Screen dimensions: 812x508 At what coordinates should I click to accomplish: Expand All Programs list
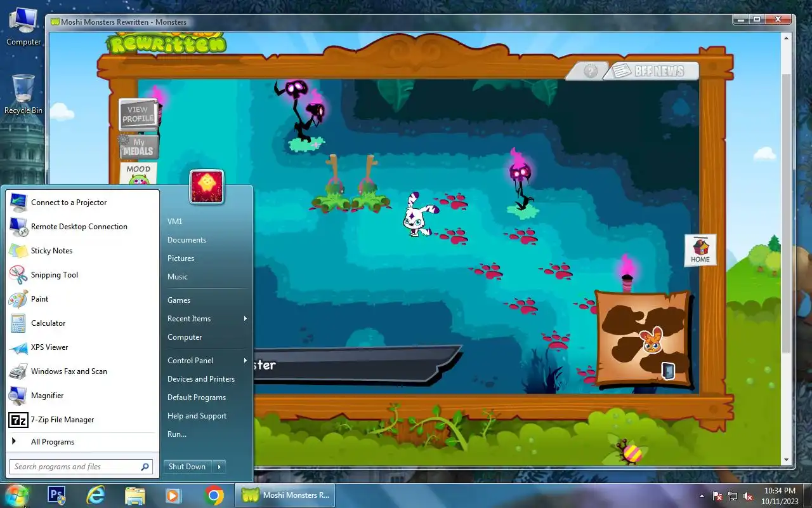(82, 442)
